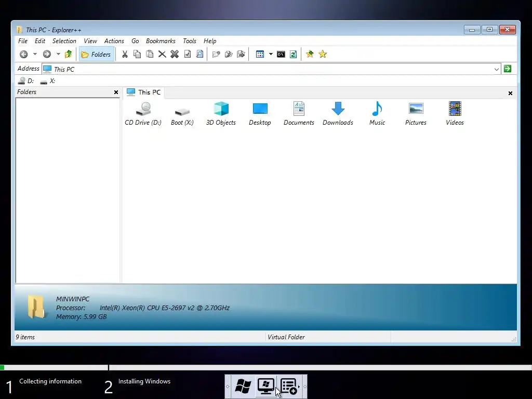
Task: Go back with the Back arrow button
Action: (23, 54)
